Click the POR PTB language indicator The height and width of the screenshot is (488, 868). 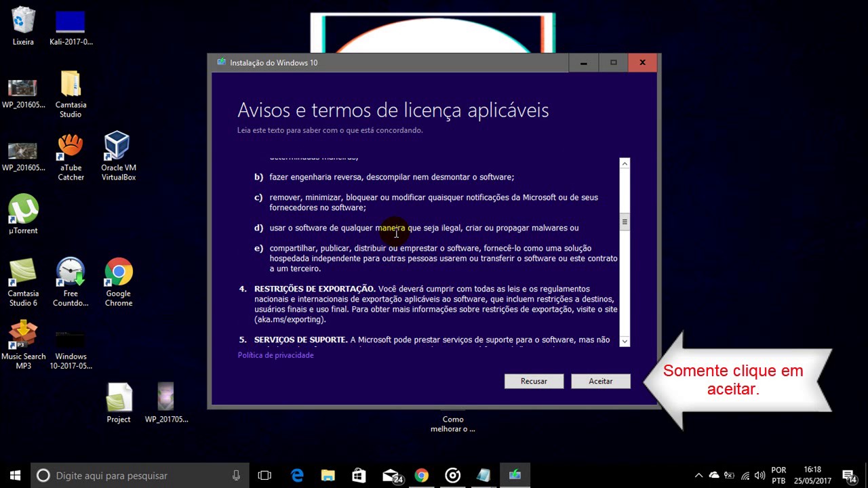coord(778,475)
